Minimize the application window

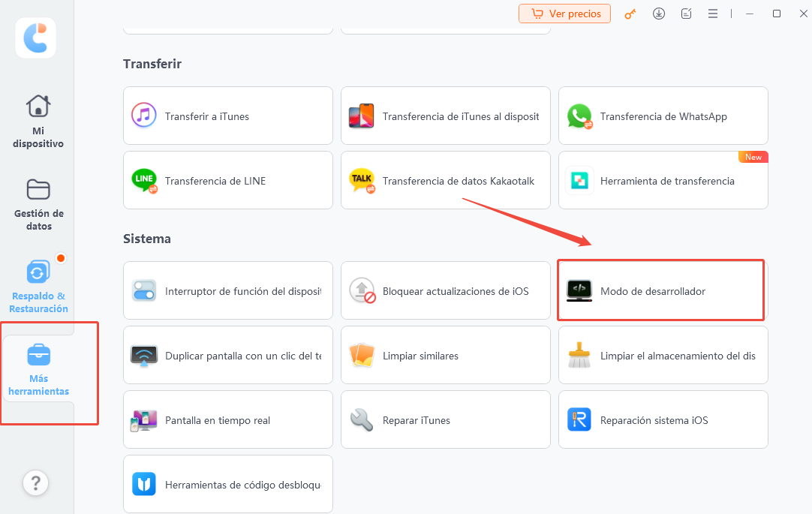pyautogui.click(x=750, y=14)
